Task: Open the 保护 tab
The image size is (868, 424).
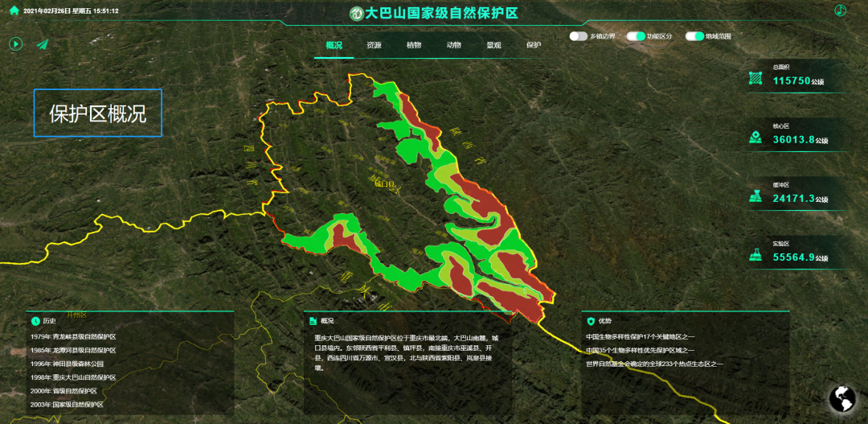Action: pyautogui.click(x=534, y=45)
